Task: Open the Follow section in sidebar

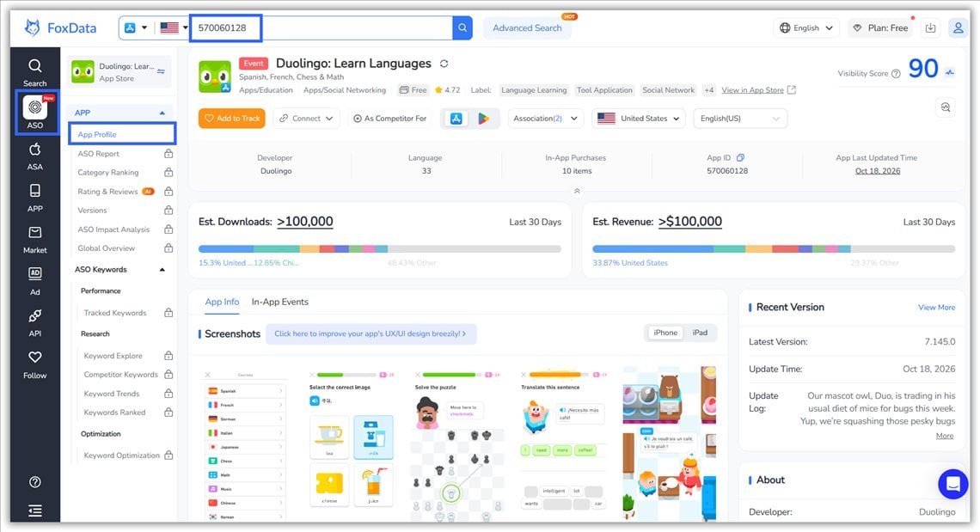Action: 35,364
